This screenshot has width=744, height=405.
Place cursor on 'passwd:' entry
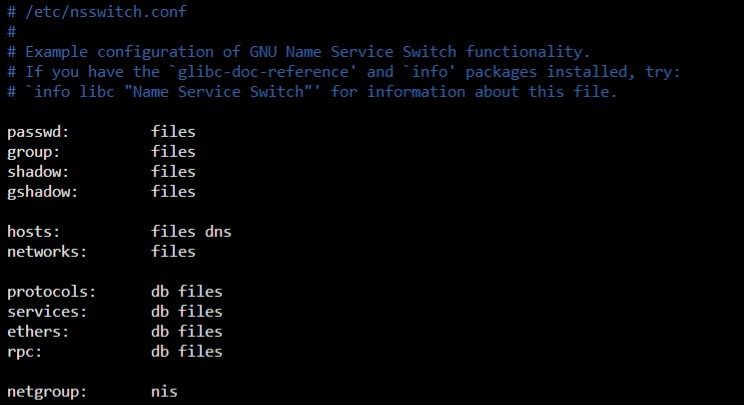click(38, 132)
